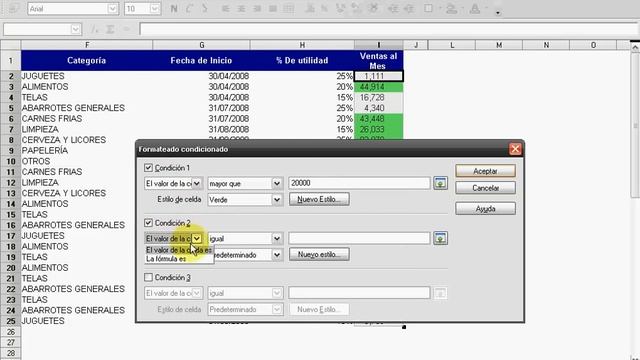Open Condición 2 Predeterminado style dropdown

(x=277, y=255)
